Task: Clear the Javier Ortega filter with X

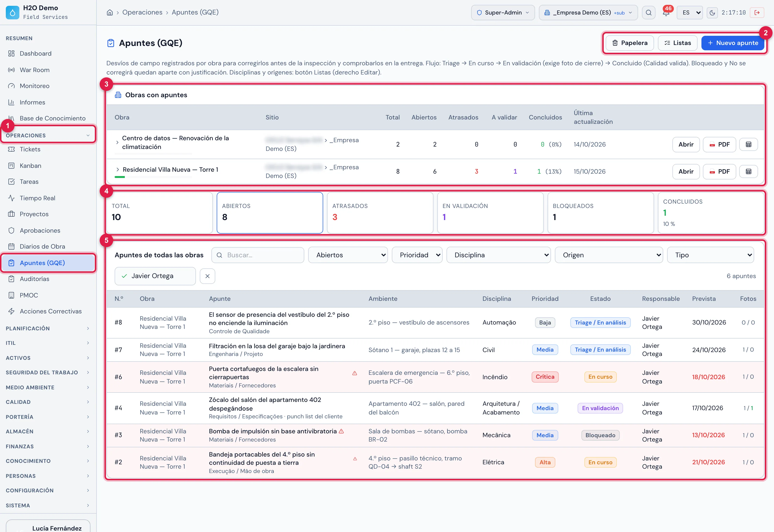Action: 207,276
